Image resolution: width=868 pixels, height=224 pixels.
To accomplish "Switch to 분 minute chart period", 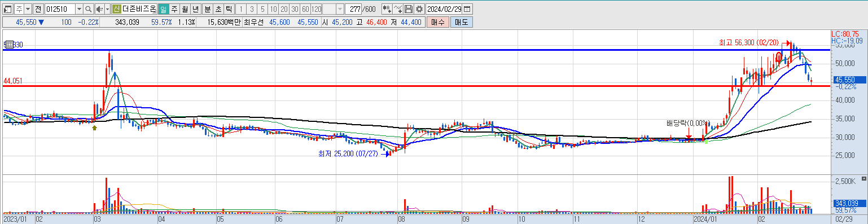I will tap(207, 9).
